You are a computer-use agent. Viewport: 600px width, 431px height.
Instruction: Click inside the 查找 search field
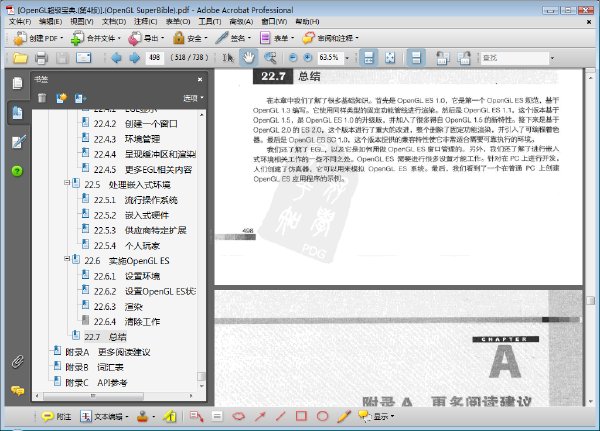(x=514, y=58)
